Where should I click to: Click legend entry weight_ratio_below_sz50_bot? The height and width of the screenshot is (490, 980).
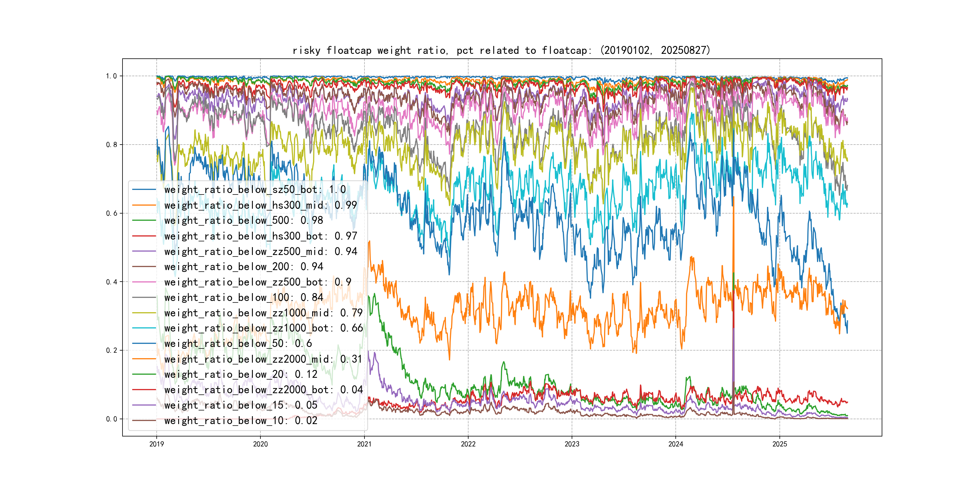[255, 189]
